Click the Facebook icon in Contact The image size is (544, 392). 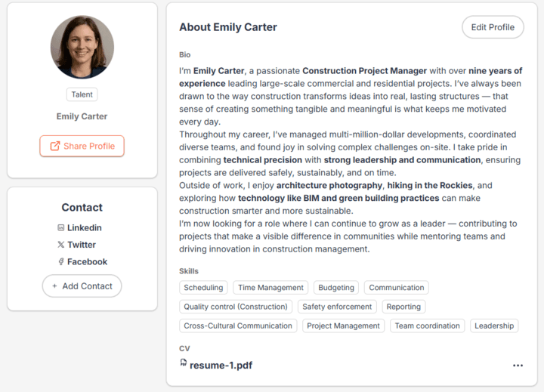coord(61,262)
